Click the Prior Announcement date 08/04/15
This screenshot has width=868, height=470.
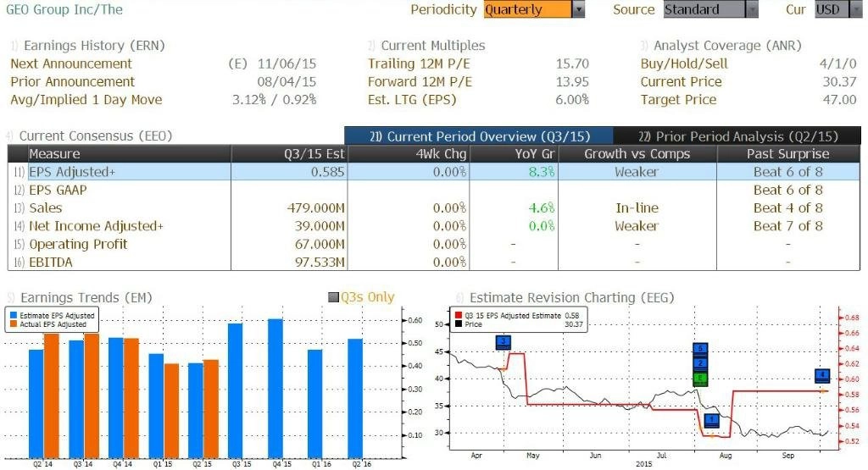[287, 82]
